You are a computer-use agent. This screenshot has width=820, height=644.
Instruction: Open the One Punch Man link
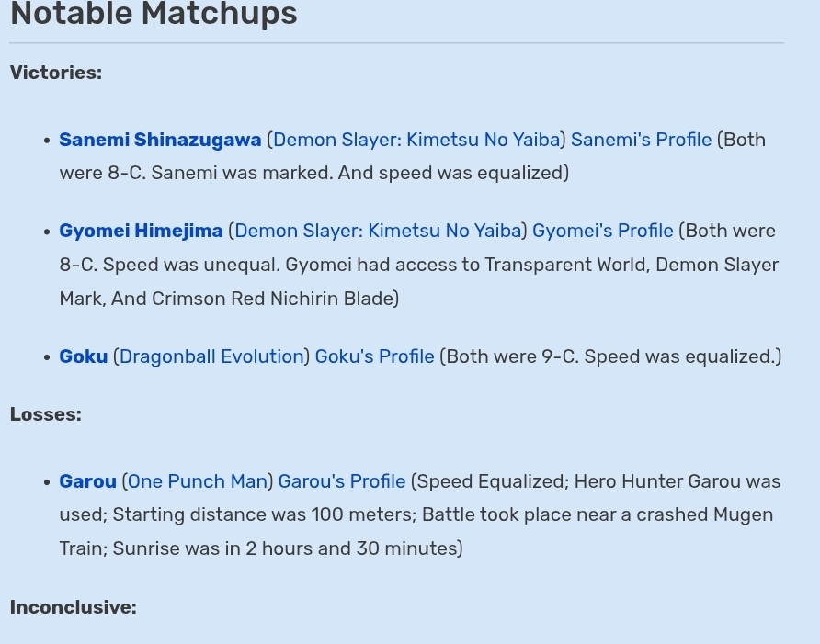point(198,481)
